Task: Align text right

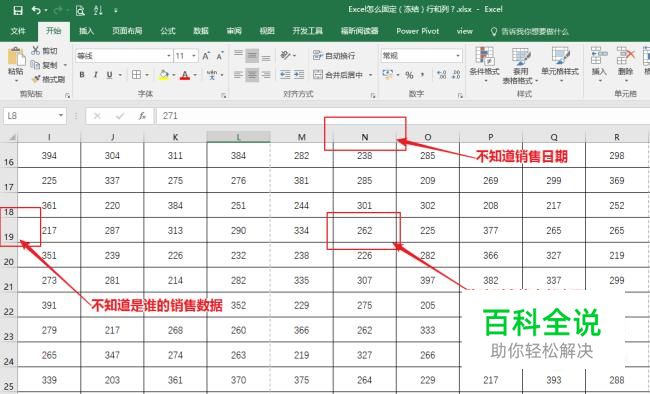Action: tap(266, 75)
